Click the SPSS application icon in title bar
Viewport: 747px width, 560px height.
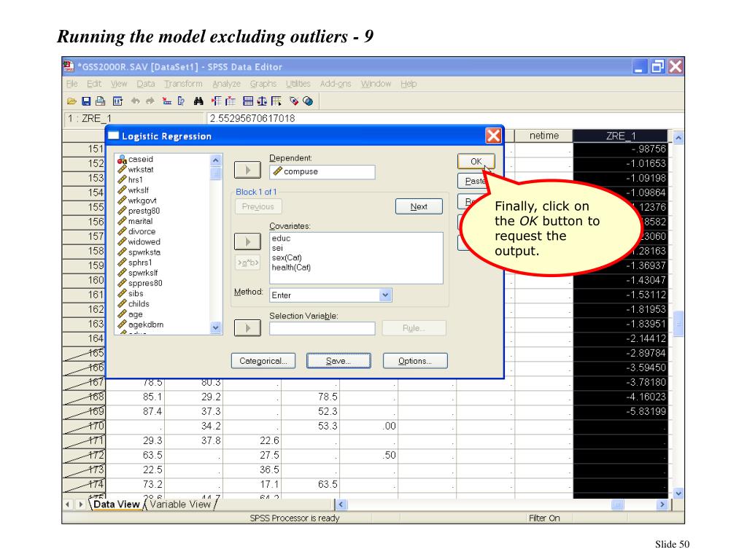point(69,66)
